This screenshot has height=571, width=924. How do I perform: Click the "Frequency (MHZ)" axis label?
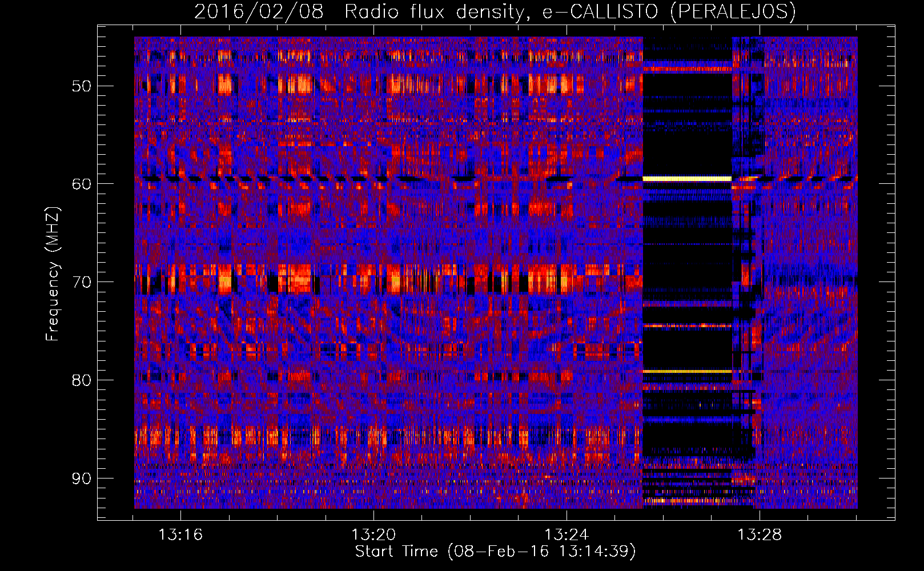click(52, 274)
